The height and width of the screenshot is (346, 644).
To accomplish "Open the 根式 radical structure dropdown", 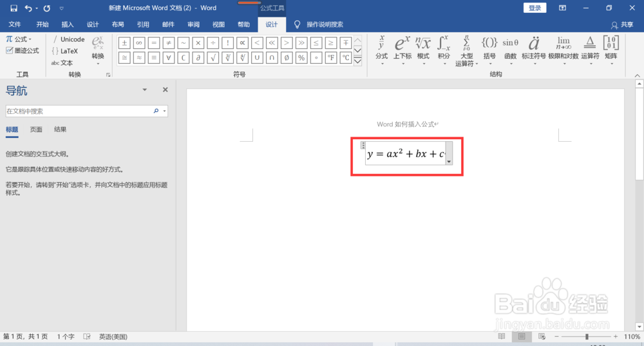I will pos(423,50).
